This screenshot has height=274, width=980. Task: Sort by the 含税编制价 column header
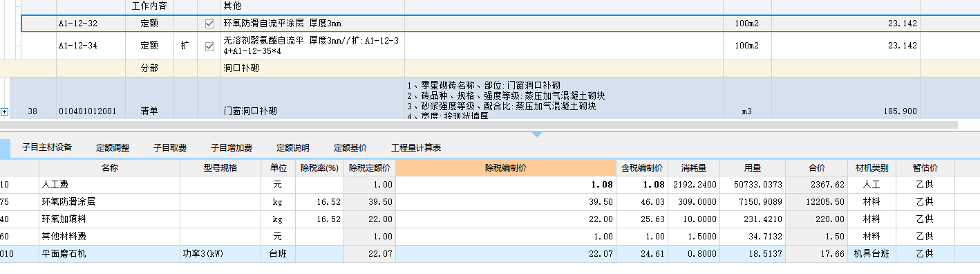pos(642,167)
